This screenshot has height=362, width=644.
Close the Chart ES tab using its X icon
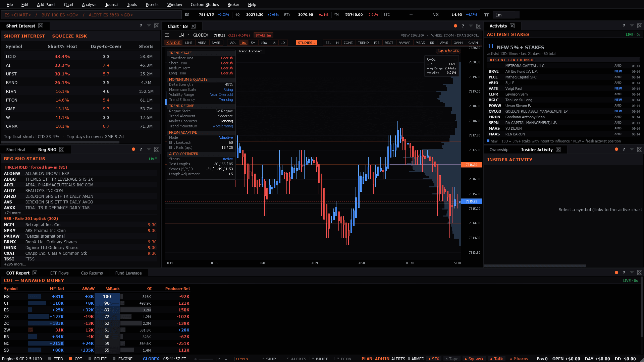coord(193,26)
